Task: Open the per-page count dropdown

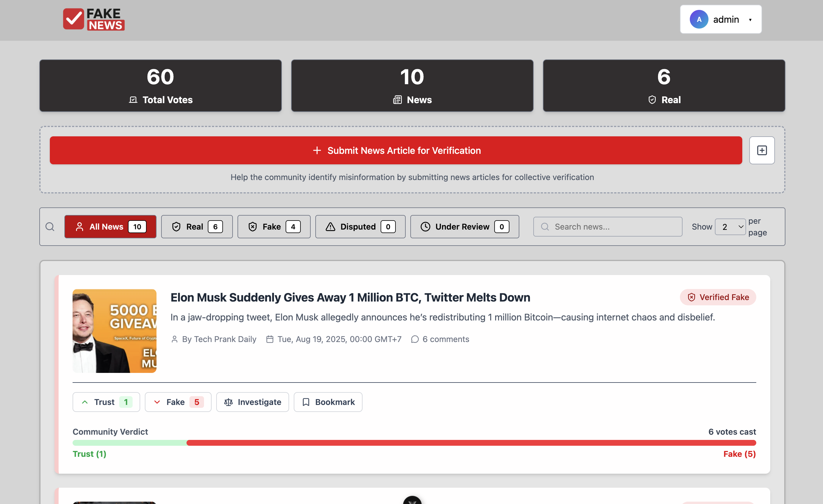Action: click(x=730, y=226)
